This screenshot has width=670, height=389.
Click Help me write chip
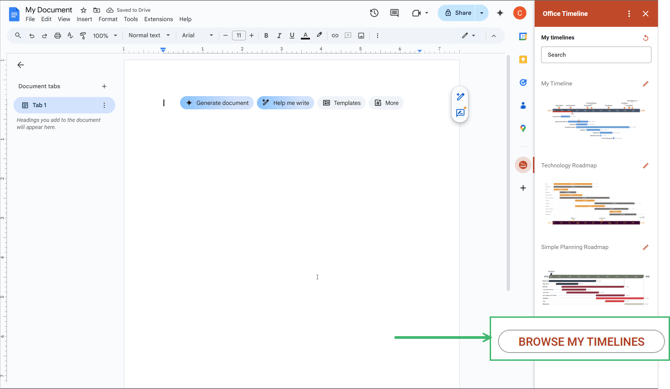[285, 103]
